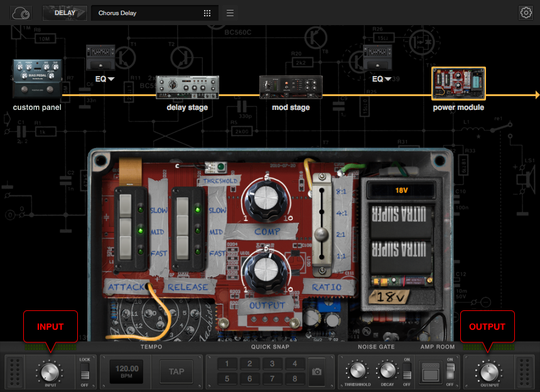Open the preset grid browser icon

tap(207, 13)
